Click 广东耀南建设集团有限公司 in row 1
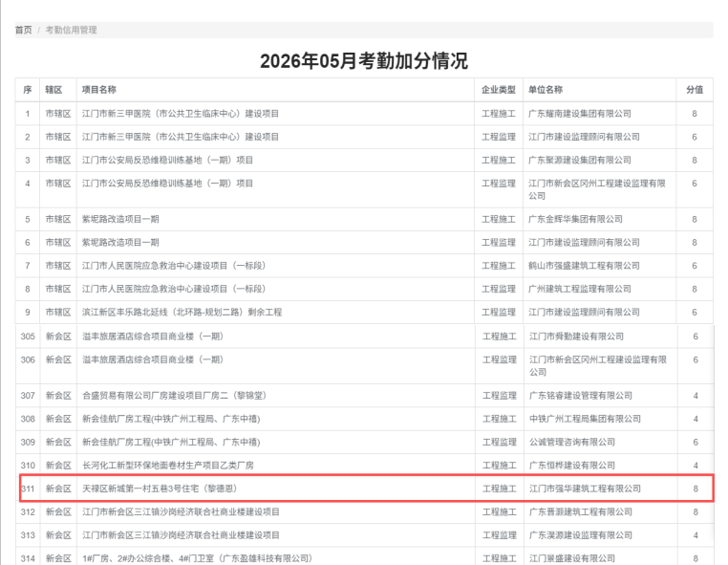Viewport: 728px width, 565px height. coord(579,114)
